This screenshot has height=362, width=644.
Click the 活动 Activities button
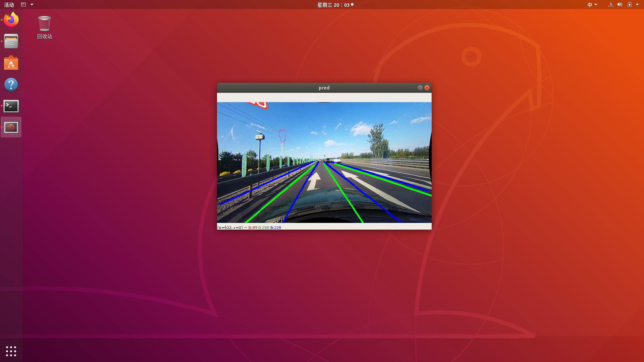(x=9, y=5)
